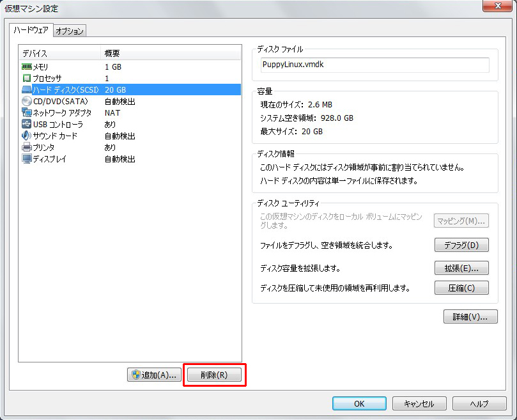This screenshot has width=517, height=420.
Task: Click the ハード ディスク(SCSI) disk icon
Action: [x=27, y=89]
